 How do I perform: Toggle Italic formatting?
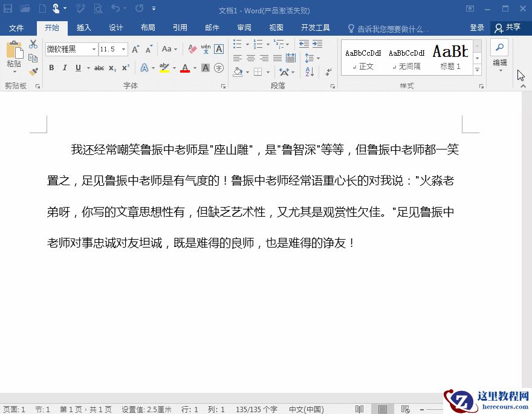(x=65, y=68)
